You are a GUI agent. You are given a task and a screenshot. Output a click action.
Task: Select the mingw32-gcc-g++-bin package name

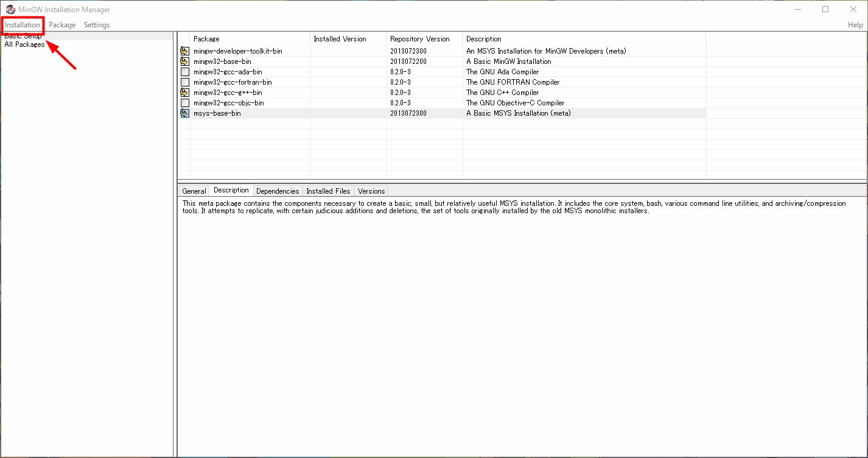click(x=228, y=93)
